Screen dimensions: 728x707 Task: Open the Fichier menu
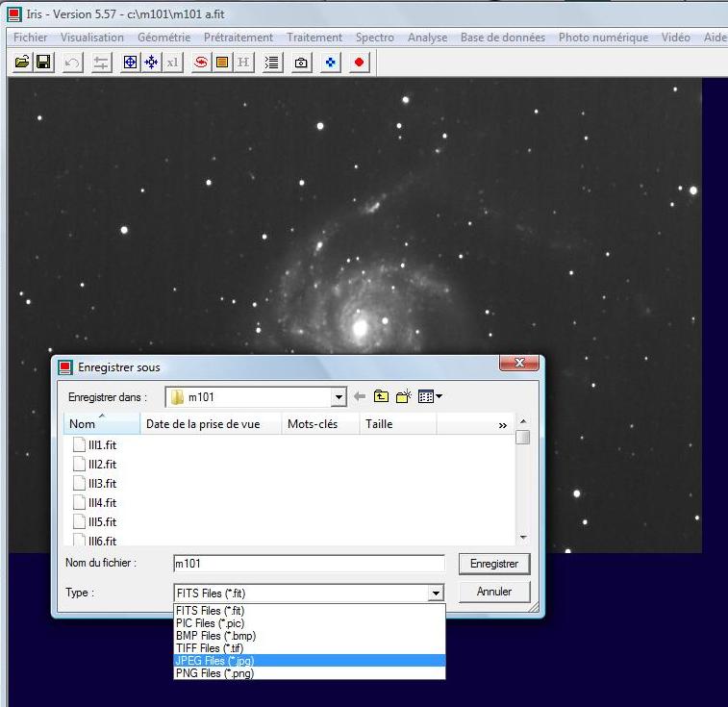pyautogui.click(x=30, y=38)
